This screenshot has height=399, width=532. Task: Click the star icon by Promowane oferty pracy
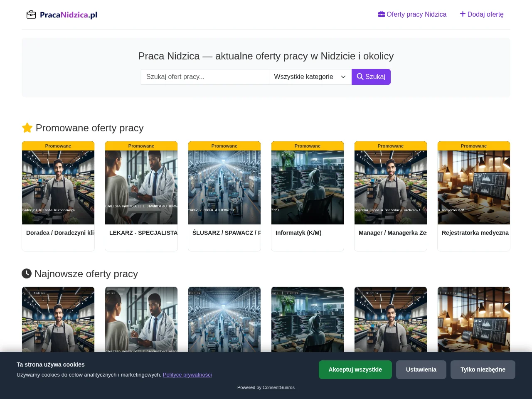tap(27, 128)
